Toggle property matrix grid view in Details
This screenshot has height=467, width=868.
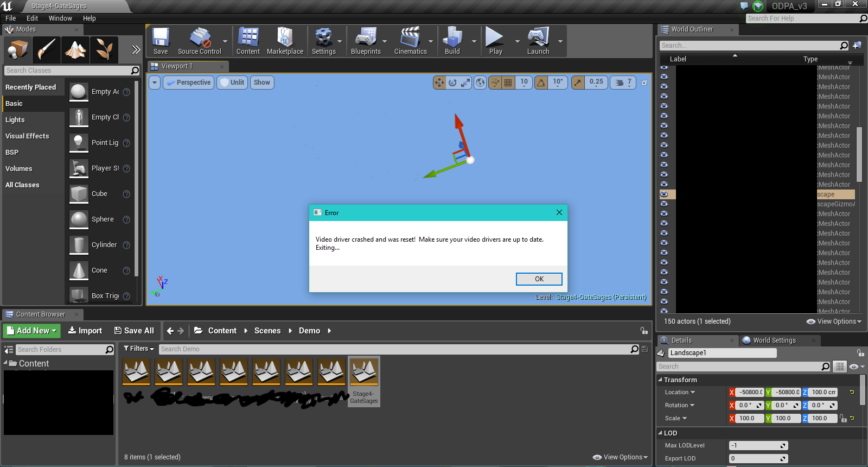840,367
